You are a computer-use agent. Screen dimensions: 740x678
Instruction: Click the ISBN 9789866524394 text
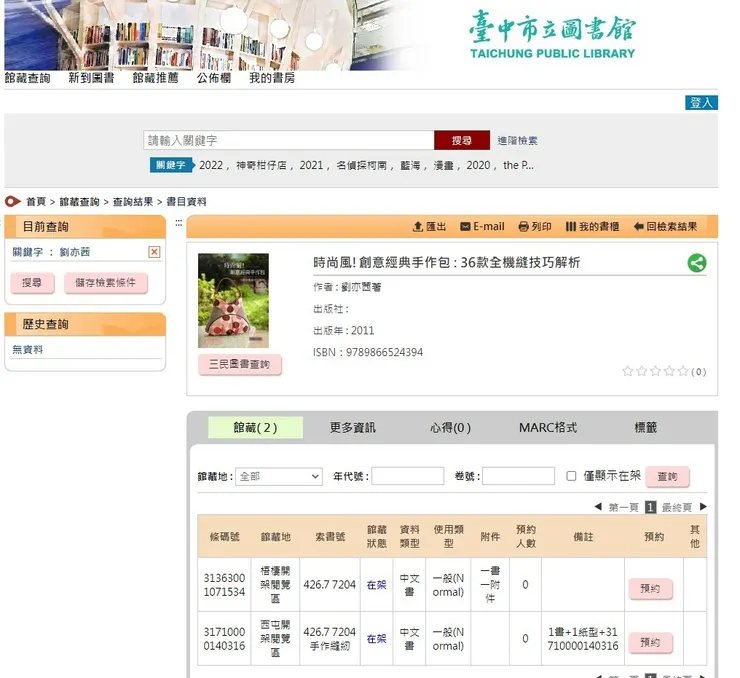[368, 352]
